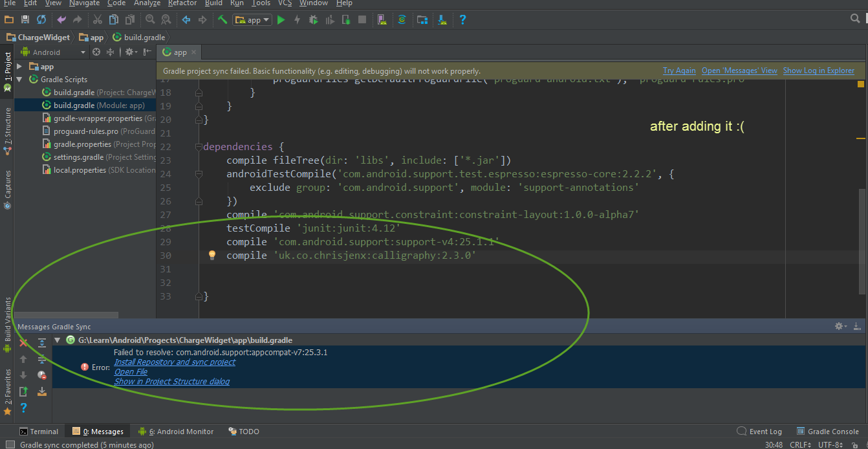Select build.gradle (Project: ChargeWidget) file

[99, 93]
